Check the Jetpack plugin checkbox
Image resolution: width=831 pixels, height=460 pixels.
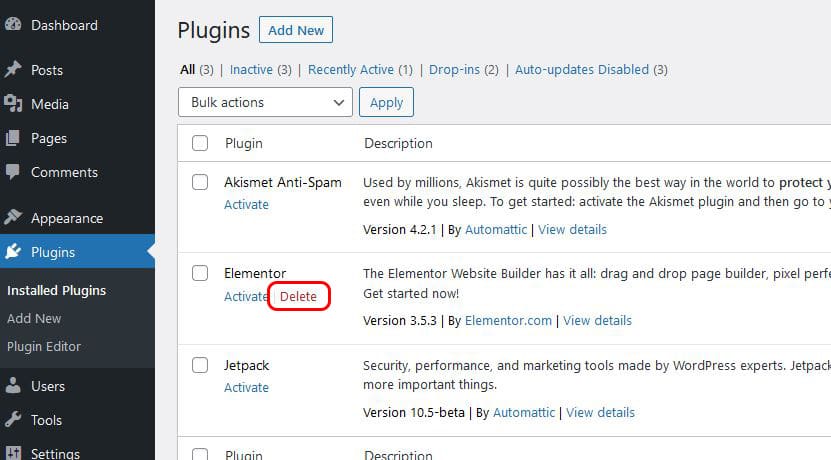pos(200,365)
